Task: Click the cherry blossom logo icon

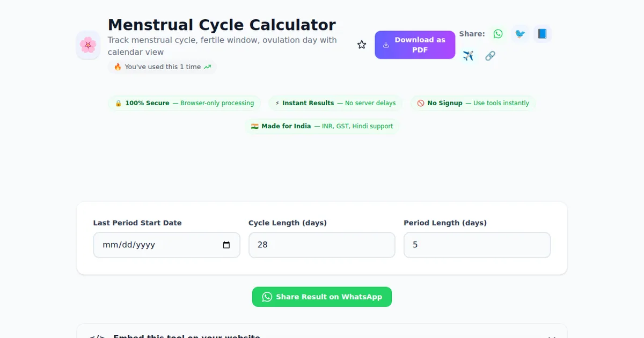Action: point(88,45)
